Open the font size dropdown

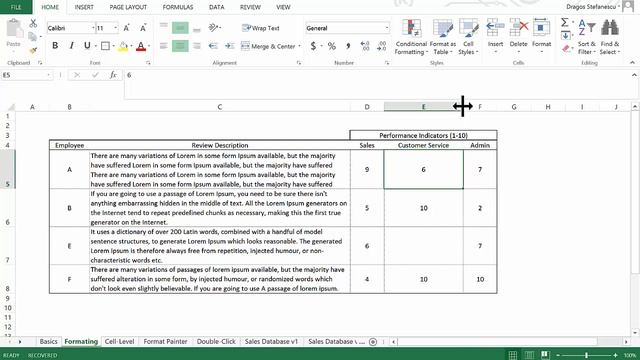pyautogui.click(x=116, y=28)
